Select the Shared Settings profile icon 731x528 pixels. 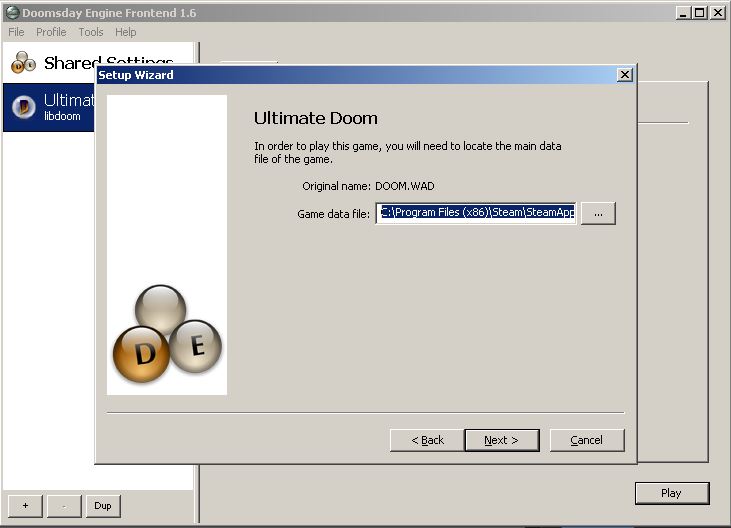(23, 63)
